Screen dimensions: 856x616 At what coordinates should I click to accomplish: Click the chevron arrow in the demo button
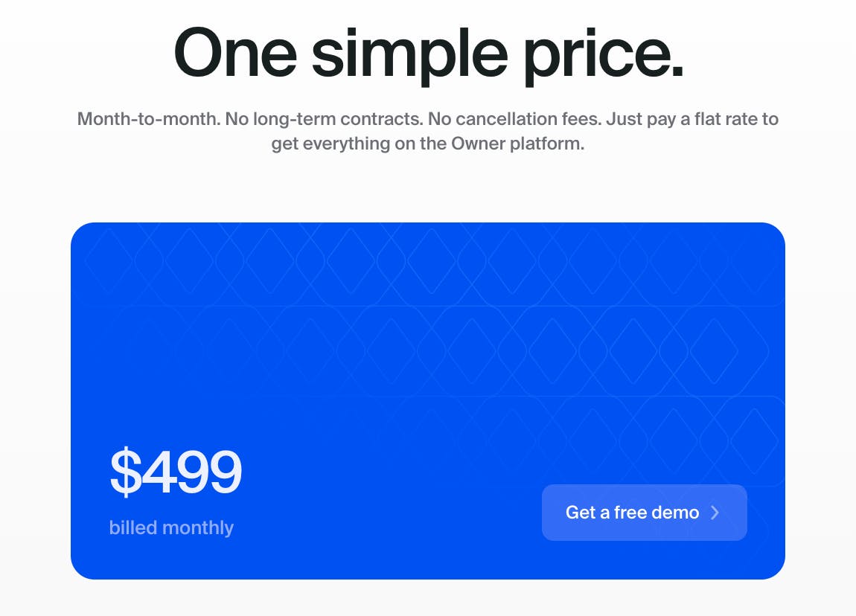pos(715,513)
